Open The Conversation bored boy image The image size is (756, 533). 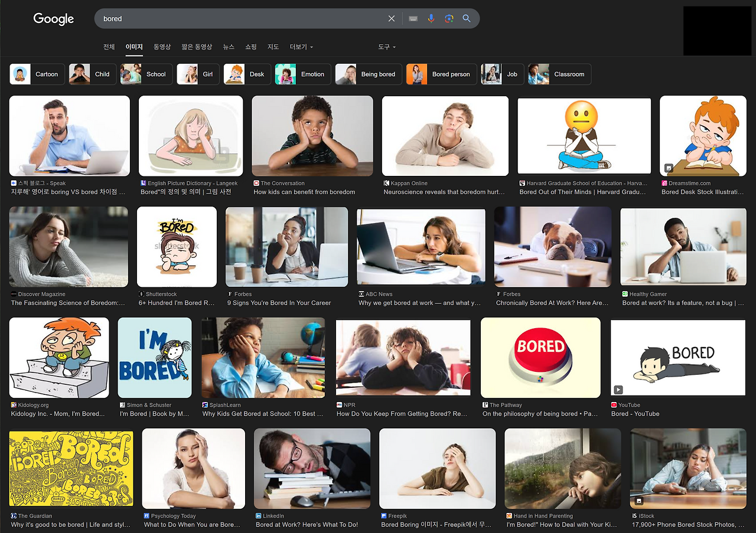coord(312,136)
